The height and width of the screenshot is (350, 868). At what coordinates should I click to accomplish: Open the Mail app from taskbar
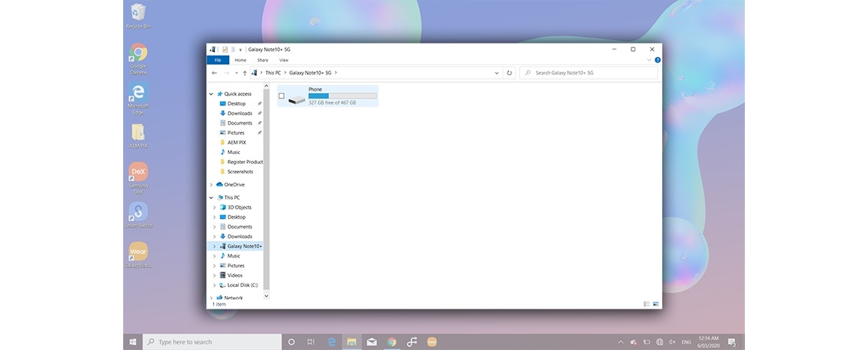pos(372,342)
